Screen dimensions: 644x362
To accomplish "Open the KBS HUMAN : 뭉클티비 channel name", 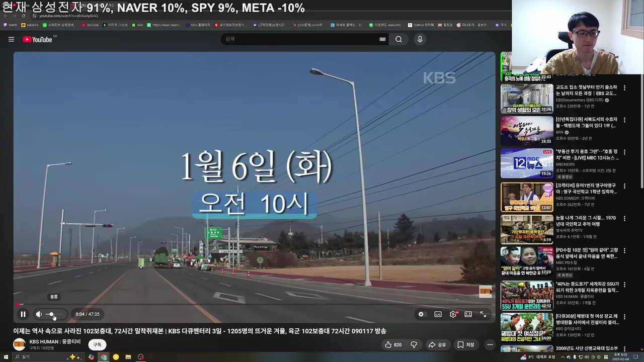I will click(x=55, y=342).
